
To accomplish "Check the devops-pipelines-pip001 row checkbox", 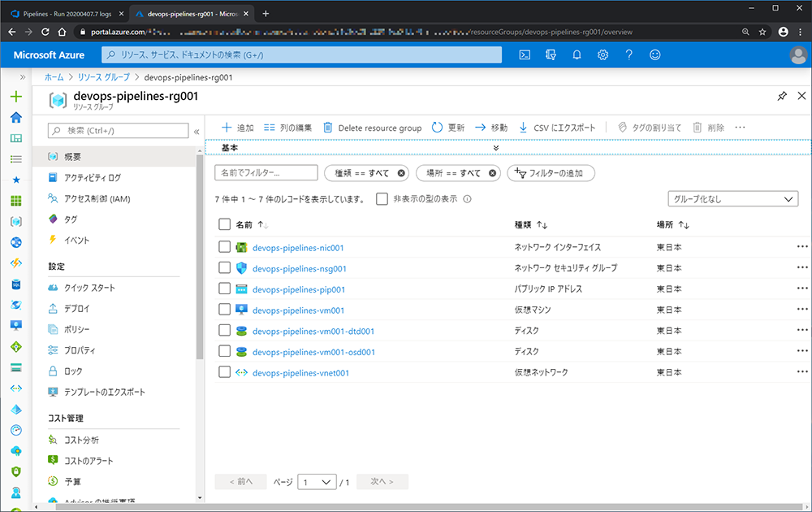I will [x=224, y=289].
